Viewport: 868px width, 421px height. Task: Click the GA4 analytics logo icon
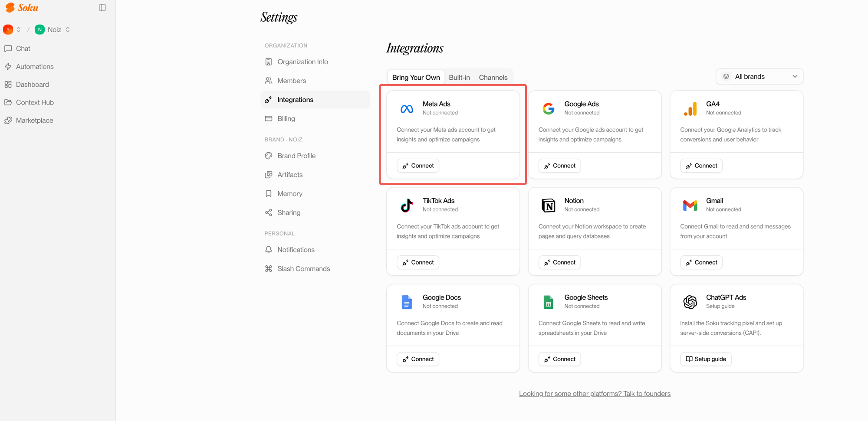690,108
